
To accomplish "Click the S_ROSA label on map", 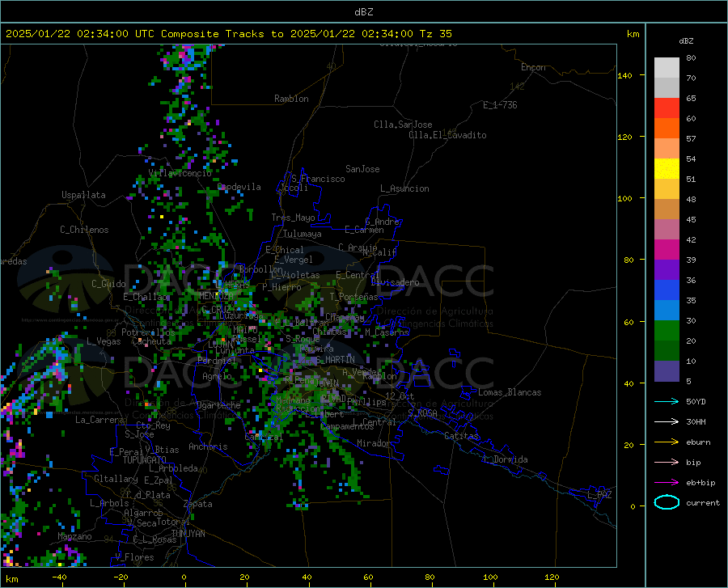I will 422,412.
